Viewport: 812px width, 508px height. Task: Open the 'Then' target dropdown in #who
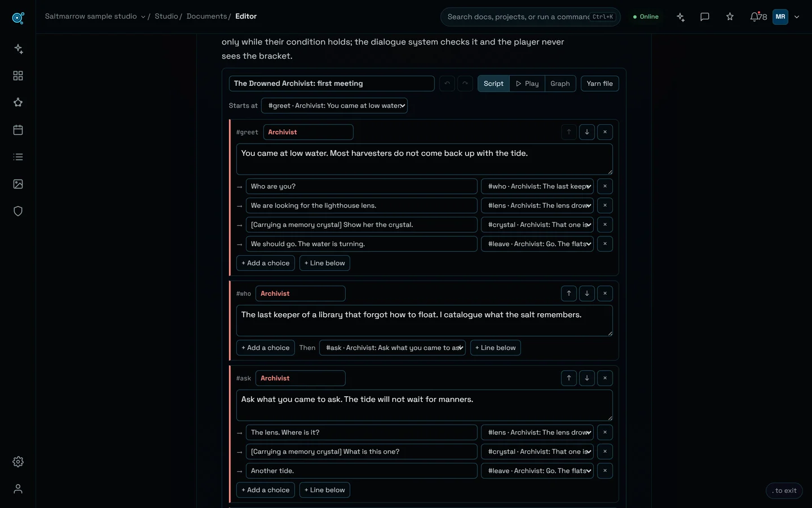392,348
